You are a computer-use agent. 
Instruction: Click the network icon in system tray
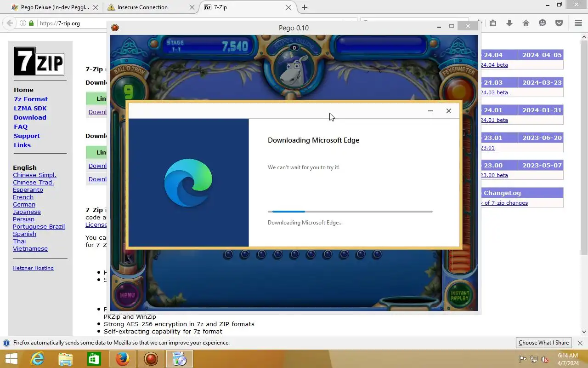click(x=534, y=359)
